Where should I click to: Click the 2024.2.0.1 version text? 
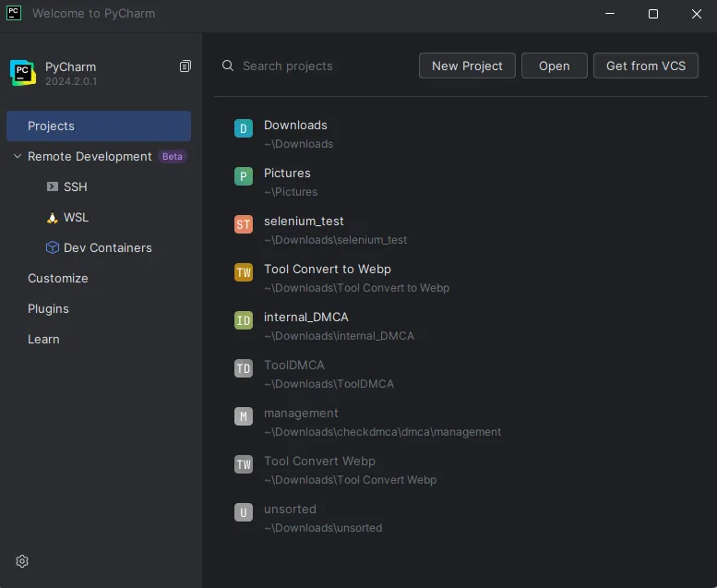71,81
